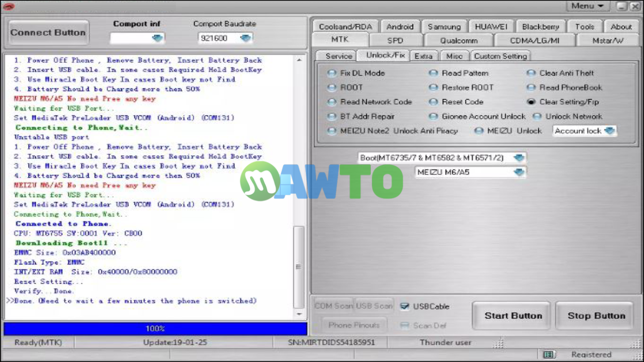
Task: Open Phone Pinouts button
Action: click(x=354, y=325)
